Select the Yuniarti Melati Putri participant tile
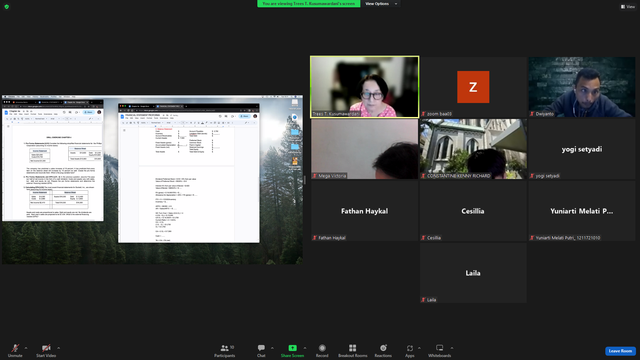 pyautogui.click(x=582, y=211)
